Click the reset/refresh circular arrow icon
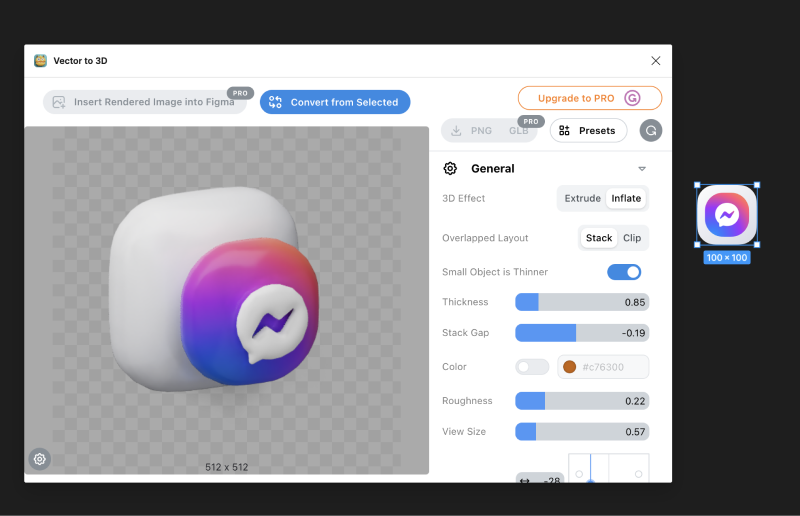The height and width of the screenshot is (516, 800). [651, 131]
